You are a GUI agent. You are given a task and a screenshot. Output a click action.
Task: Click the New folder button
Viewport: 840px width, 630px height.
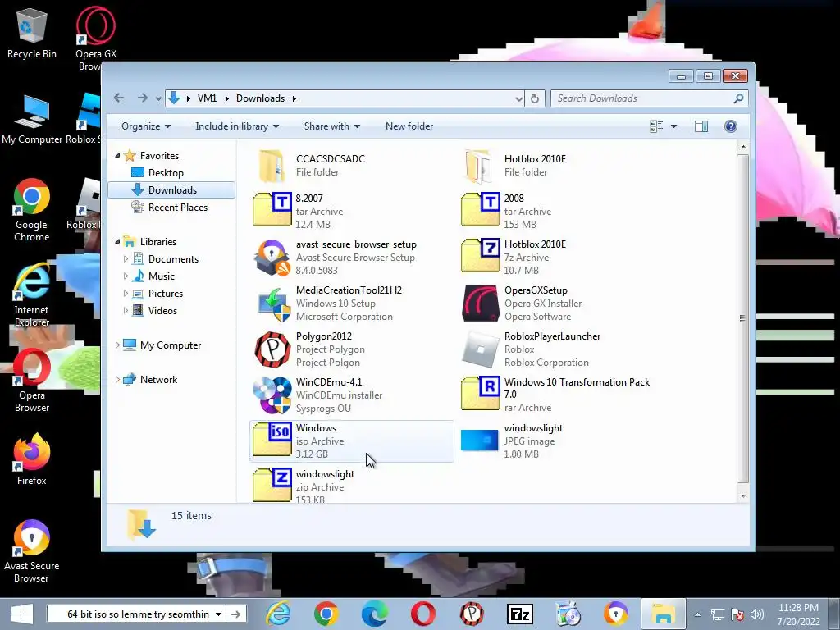pos(409,126)
